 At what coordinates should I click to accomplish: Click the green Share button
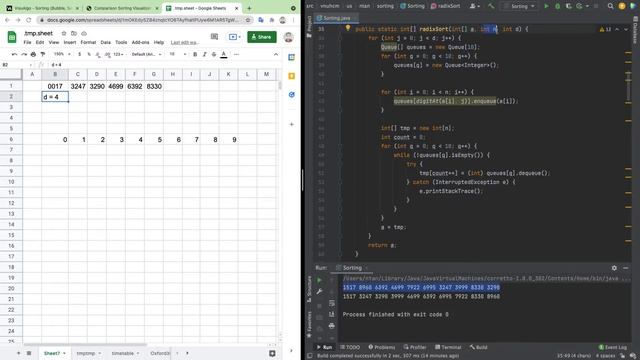click(262, 37)
